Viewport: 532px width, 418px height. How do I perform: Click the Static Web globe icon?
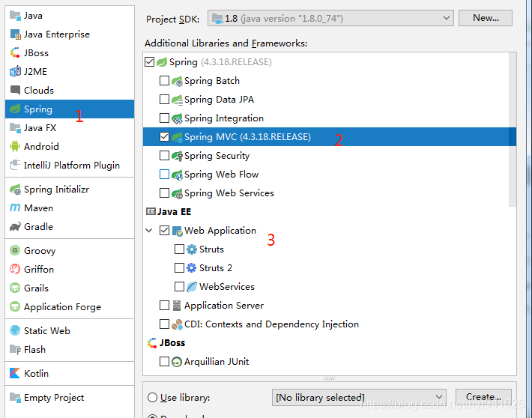(x=15, y=330)
